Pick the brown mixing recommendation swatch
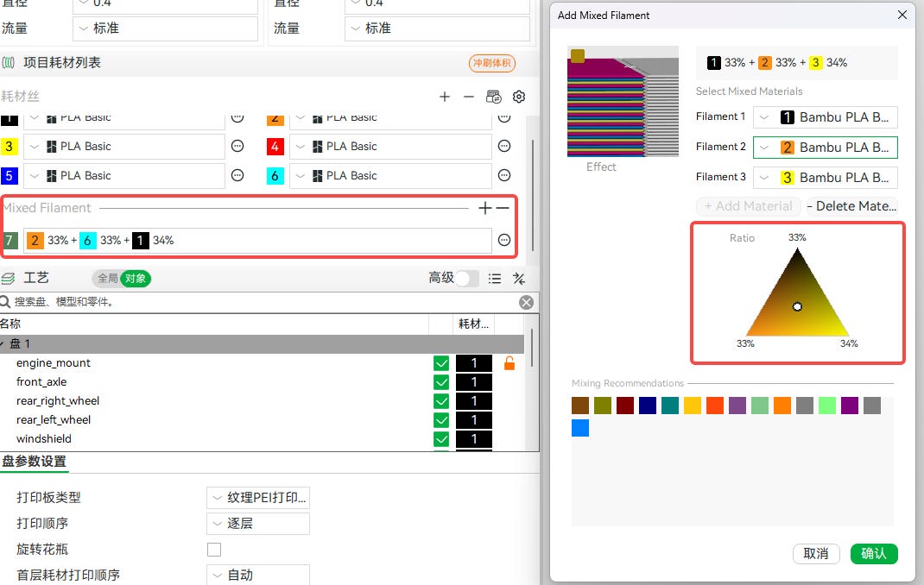924x585 pixels. pyautogui.click(x=580, y=406)
